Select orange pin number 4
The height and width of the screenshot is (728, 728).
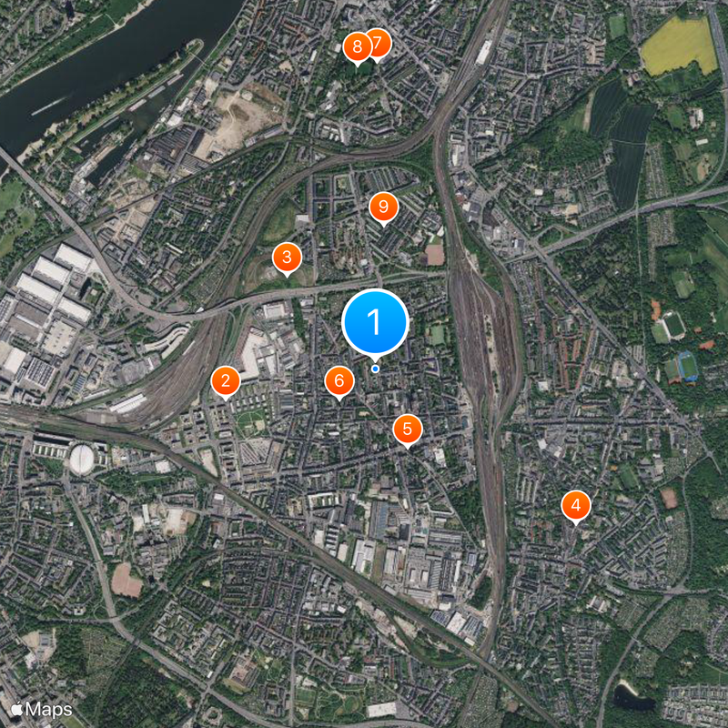tap(576, 506)
